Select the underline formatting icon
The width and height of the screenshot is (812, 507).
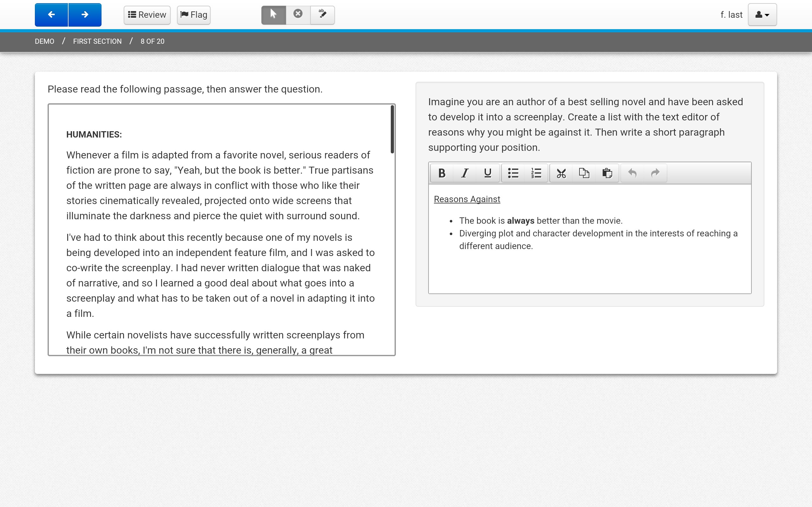click(x=488, y=173)
